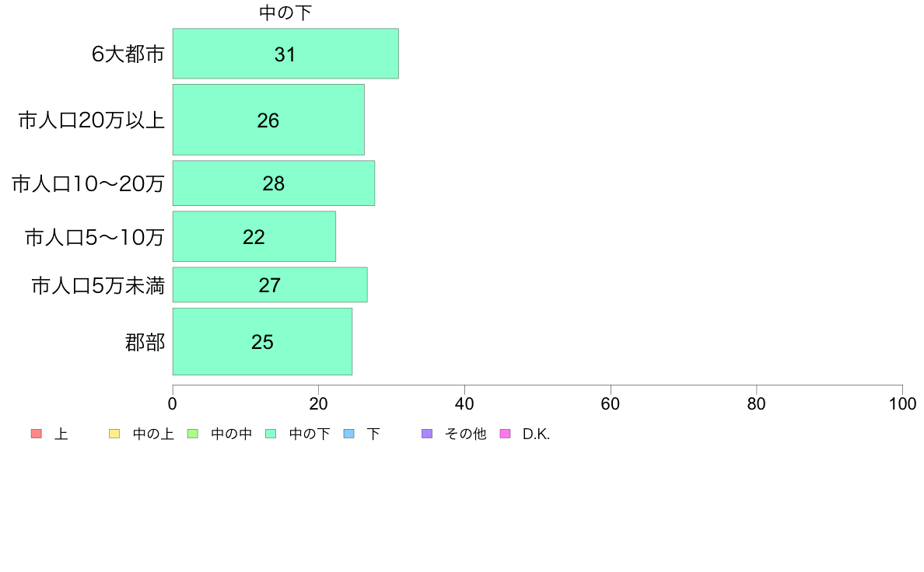The width and height of the screenshot is (924, 572).
Task: Select the 市人口5〜10万 bar with value 22
Action: (x=254, y=236)
